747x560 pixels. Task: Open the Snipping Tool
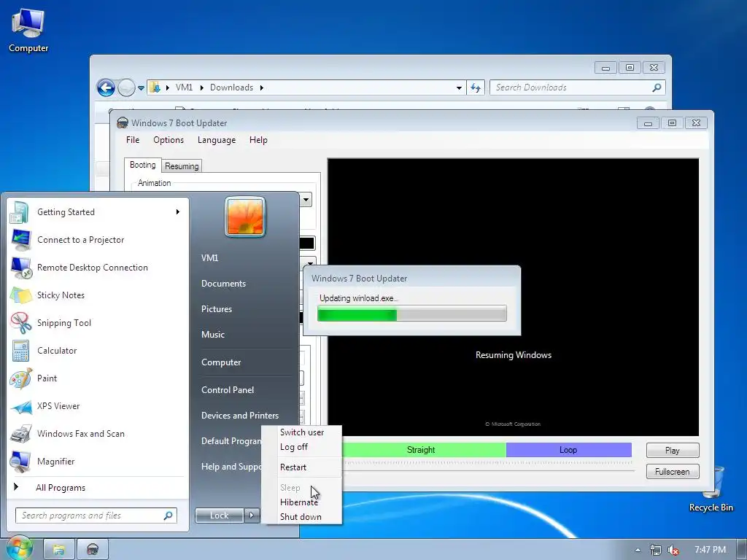coord(98,323)
